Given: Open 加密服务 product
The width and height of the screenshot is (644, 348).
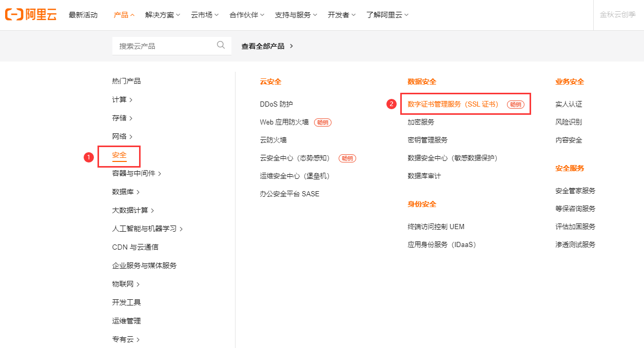Looking at the screenshot, I should tap(421, 122).
